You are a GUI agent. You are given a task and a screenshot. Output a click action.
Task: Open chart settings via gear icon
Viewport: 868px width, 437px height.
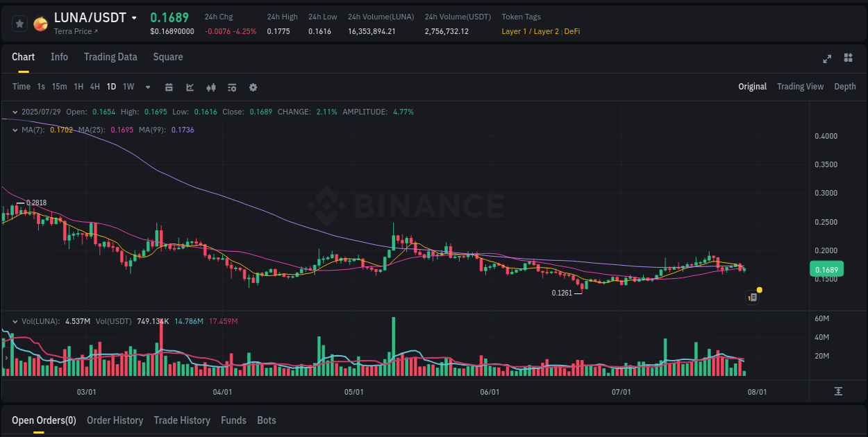tap(253, 87)
